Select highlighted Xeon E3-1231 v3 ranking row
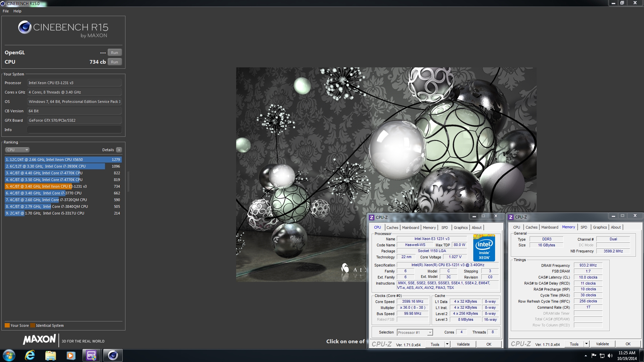The height and width of the screenshot is (362, 644). pyautogui.click(x=63, y=186)
